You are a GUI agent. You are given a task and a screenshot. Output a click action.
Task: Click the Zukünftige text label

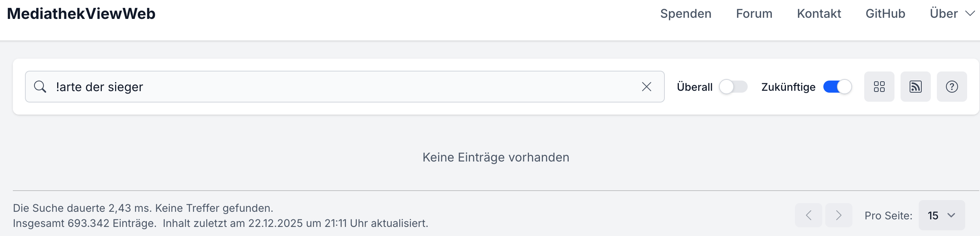[788, 87]
